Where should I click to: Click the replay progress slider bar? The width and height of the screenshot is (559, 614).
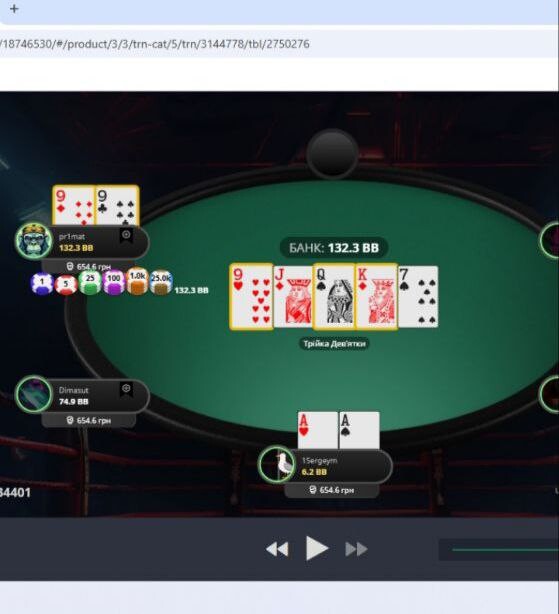(x=505, y=549)
